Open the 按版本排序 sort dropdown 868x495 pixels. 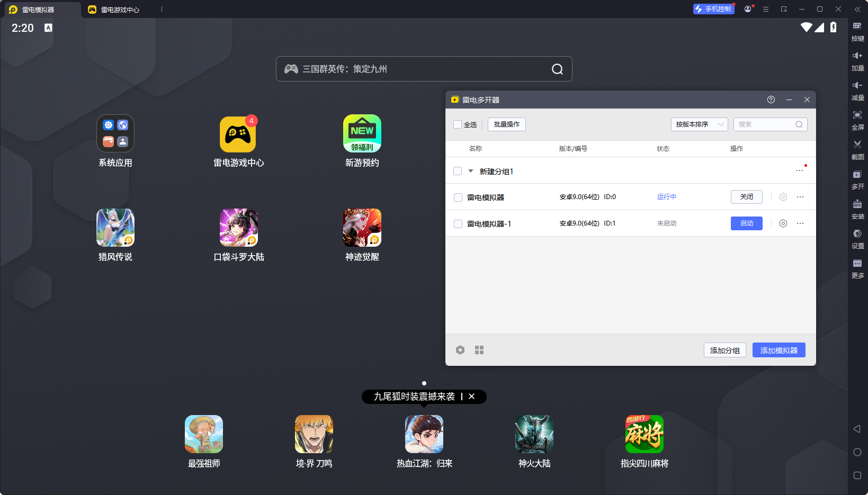(699, 124)
